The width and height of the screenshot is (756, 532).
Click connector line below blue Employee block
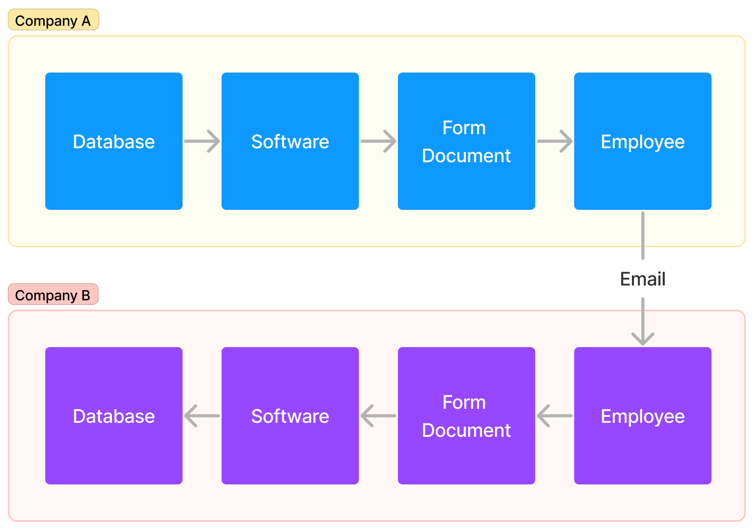point(642,234)
